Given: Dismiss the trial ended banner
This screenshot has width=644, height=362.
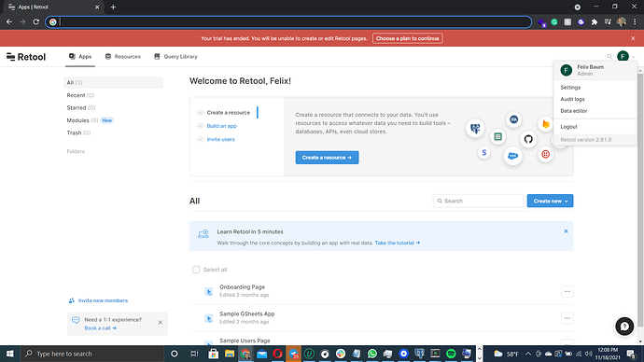Looking at the screenshot, I should pos(633,38).
